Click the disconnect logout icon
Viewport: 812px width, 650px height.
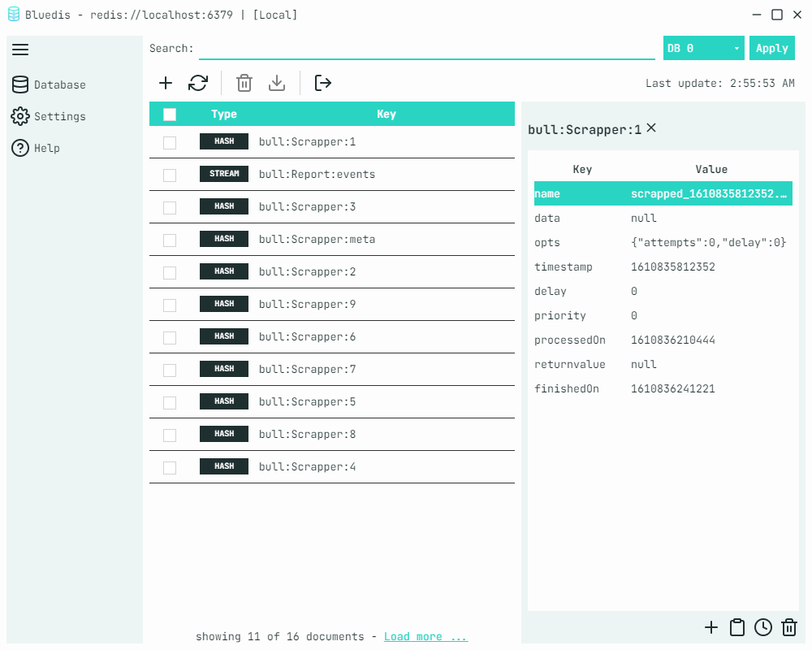323,83
